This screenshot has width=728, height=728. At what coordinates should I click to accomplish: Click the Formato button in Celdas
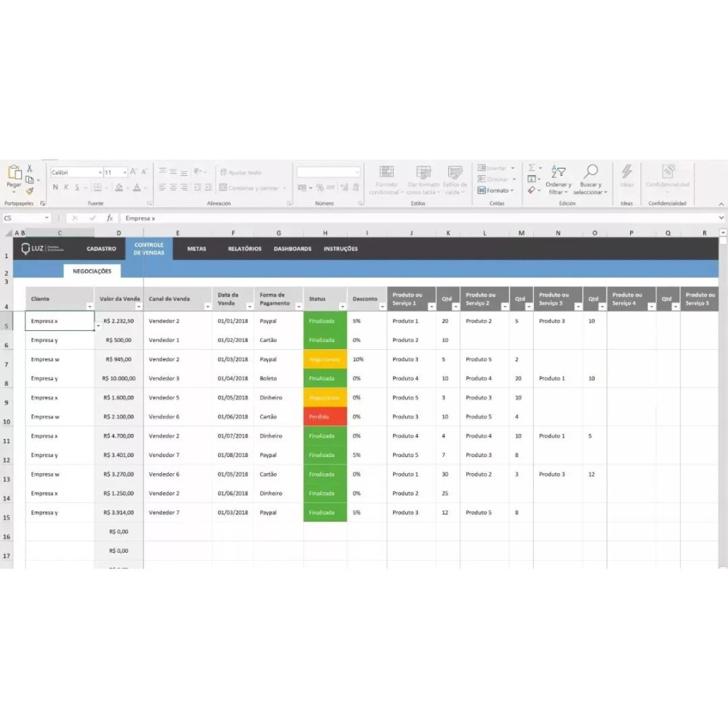495,191
